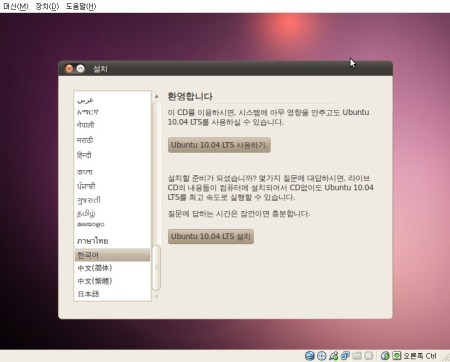Click the hard disk activity status icon
Image resolution: width=450 pixels, height=362 pixels.
310,356
